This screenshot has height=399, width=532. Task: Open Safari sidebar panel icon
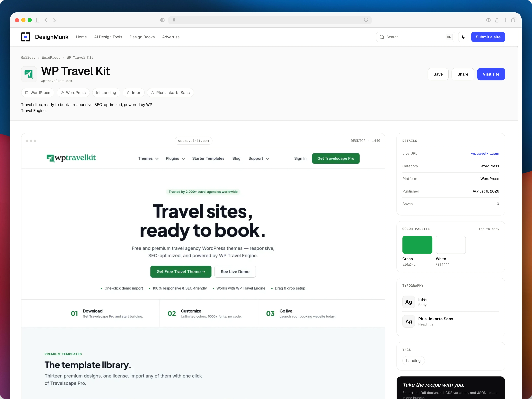(38, 20)
